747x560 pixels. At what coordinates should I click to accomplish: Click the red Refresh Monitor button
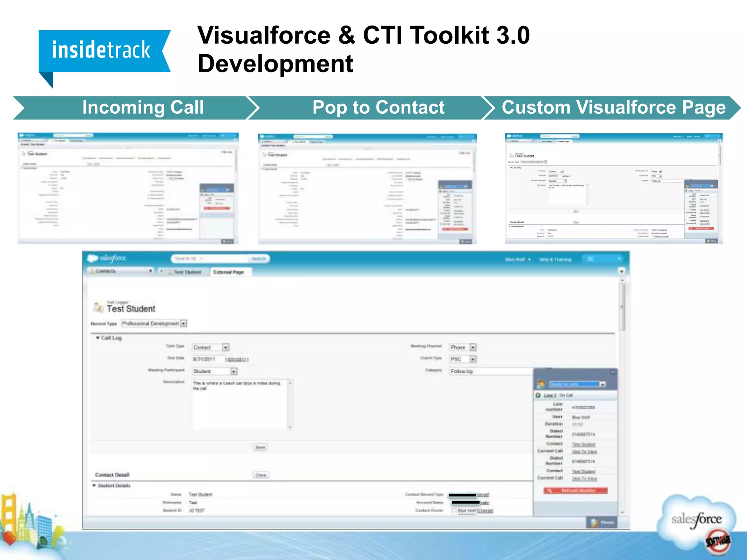point(576,490)
